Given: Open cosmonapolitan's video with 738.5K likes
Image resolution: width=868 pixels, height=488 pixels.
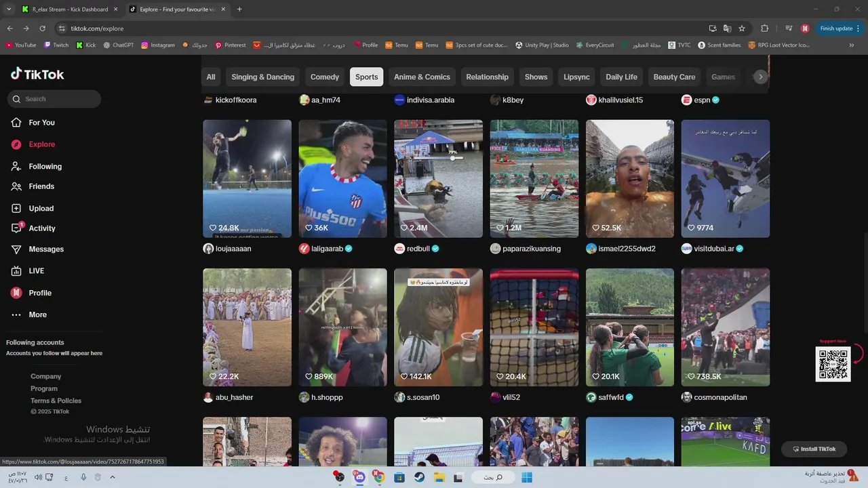Looking at the screenshot, I should coord(726,327).
